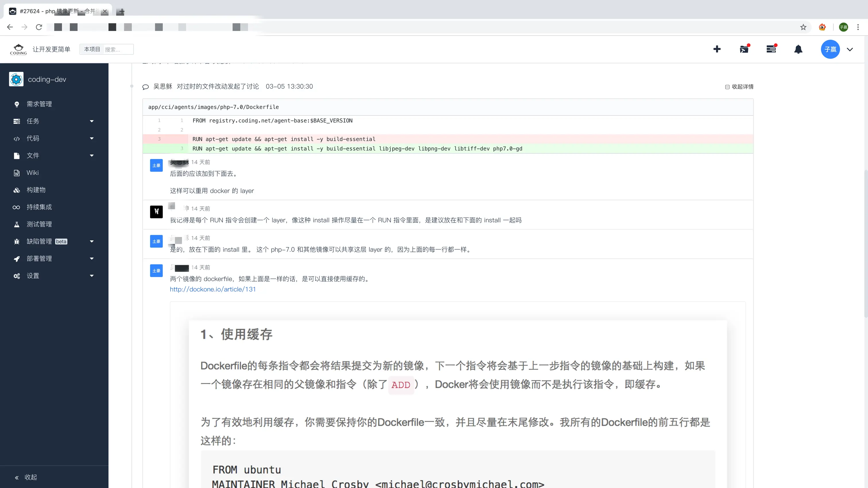Open 需求管理 in the sidebar menu

(39, 104)
